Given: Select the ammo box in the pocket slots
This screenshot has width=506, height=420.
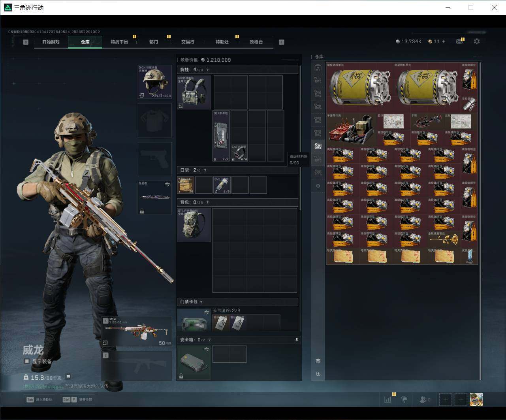Looking at the screenshot, I should pyautogui.click(x=186, y=185).
